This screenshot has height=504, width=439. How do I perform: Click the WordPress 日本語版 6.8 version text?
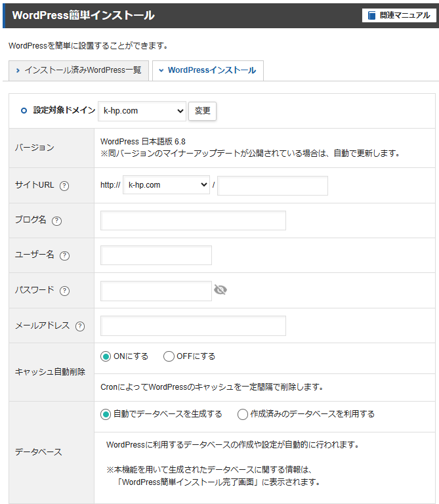pyautogui.click(x=143, y=142)
